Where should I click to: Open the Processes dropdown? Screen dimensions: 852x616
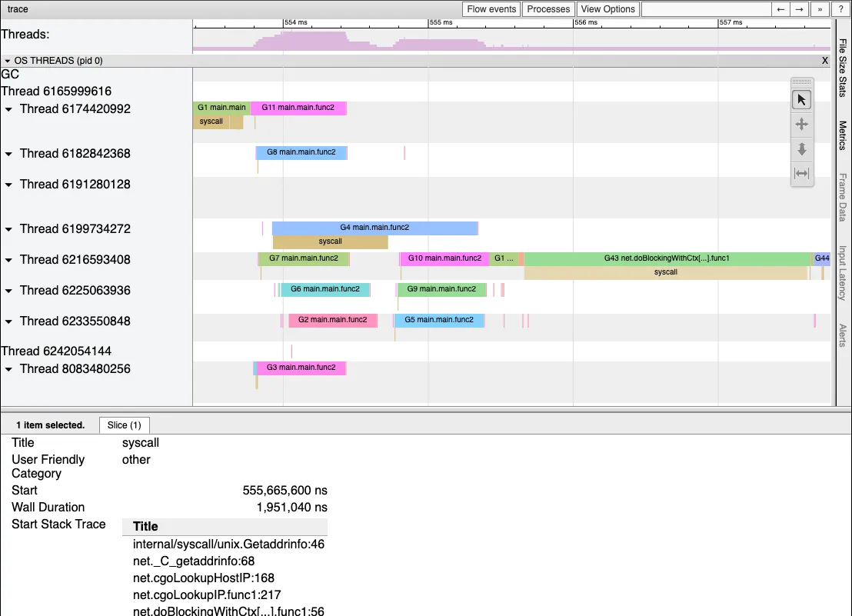coord(549,9)
